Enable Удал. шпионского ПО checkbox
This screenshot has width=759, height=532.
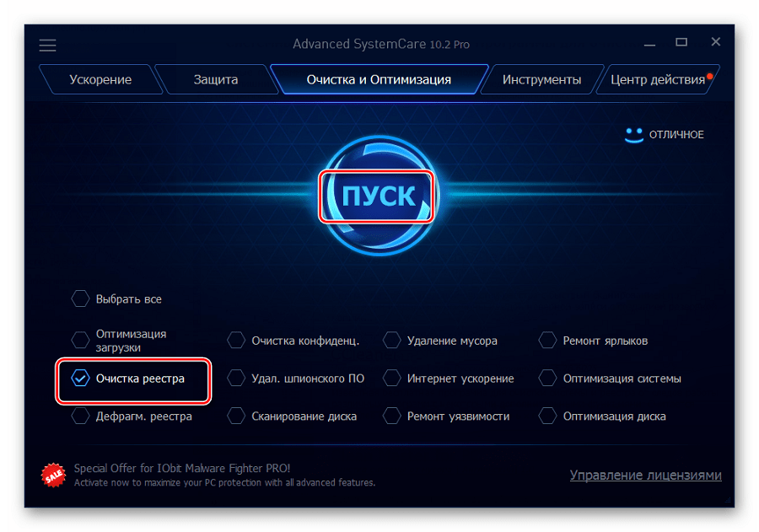click(x=236, y=378)
